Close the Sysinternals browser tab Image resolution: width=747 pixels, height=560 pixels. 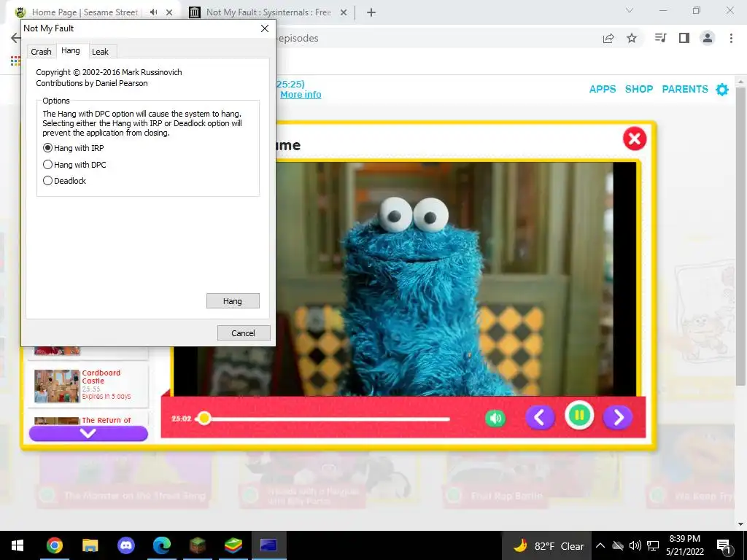pos(344,12)
